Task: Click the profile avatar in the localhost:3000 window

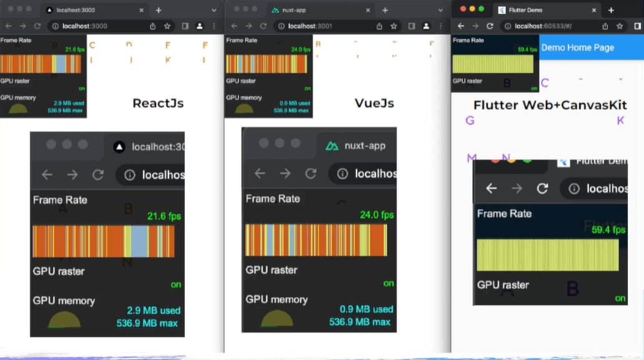Action: point(199,26)
